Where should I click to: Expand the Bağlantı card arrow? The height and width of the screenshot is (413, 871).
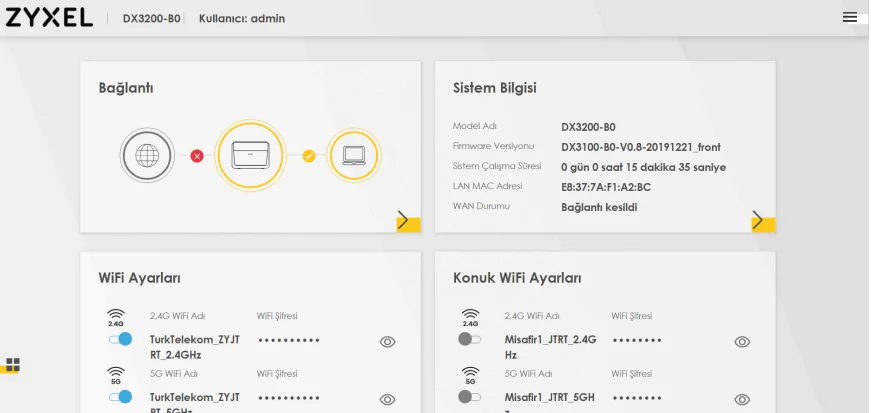404,221
